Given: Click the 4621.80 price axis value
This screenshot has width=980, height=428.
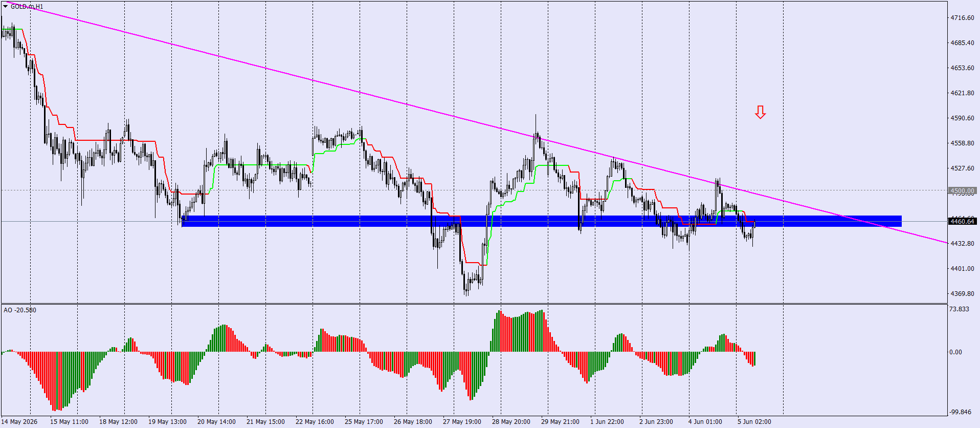Looking at the screenshot, I should [x=962, y=93].
